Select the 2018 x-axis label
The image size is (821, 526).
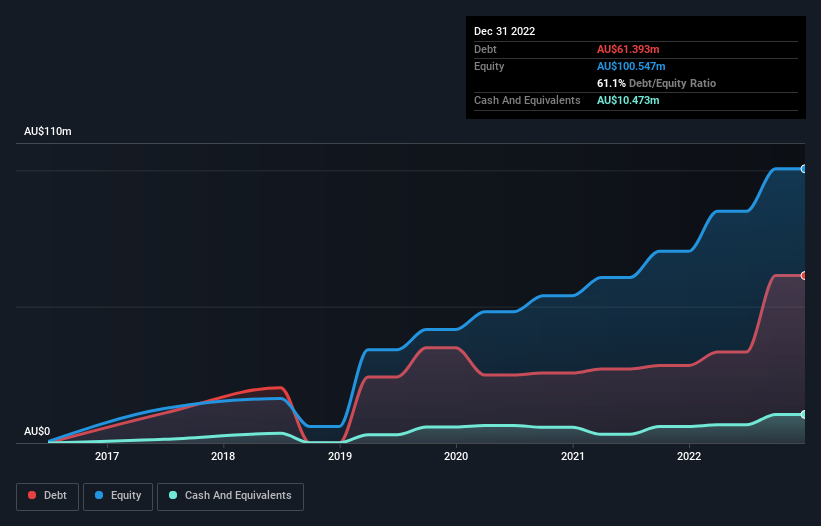[x=223, y=456]
